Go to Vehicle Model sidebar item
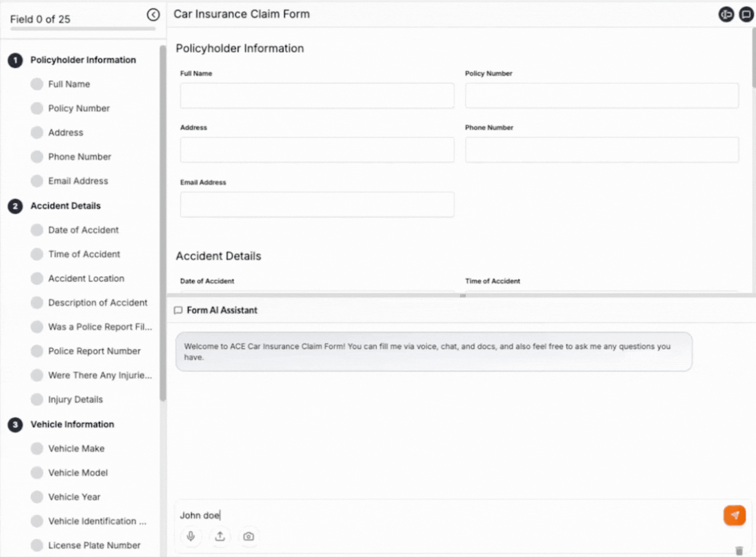 (69, 473)
